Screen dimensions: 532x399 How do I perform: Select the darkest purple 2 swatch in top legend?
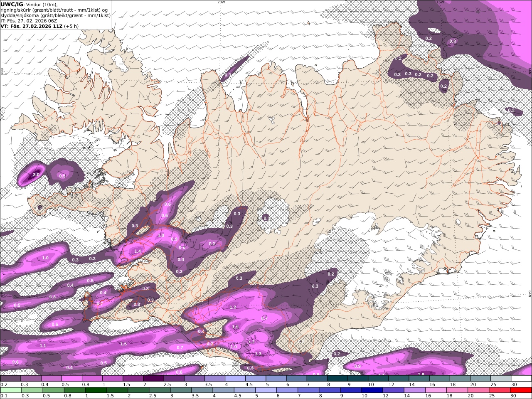click(x=153, y=379)
